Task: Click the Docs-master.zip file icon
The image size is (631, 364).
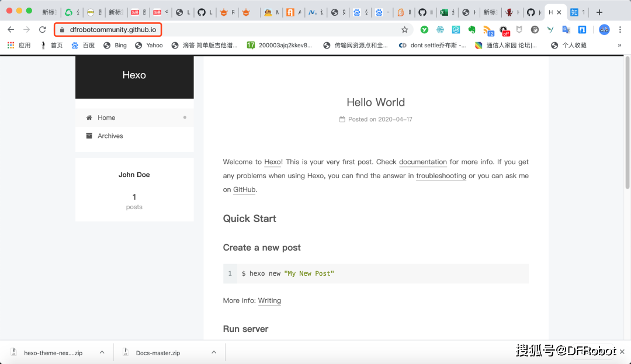Action: coord(126,352)
